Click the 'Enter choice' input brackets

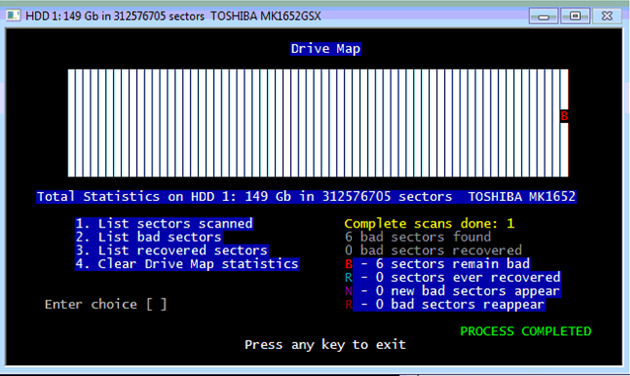[156, 304]
